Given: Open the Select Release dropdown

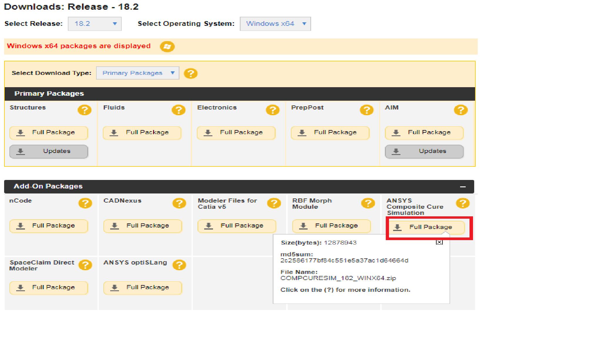Looking at the screenshot, I should click(x=95, y=24).
